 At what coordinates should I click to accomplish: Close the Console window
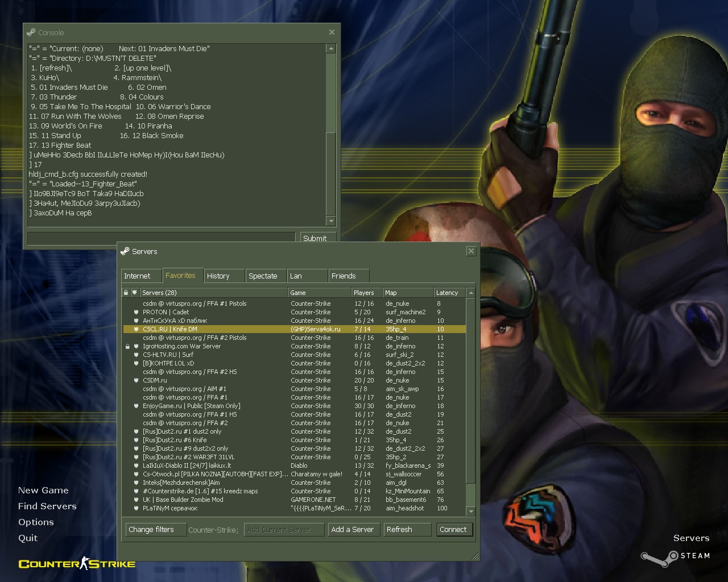[332, 32]
